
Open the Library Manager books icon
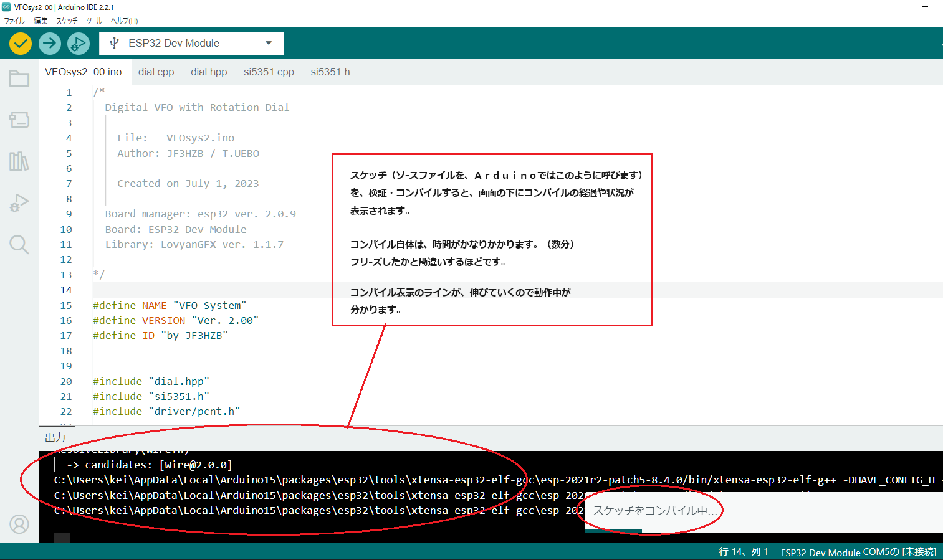click(x=19, y=161)
